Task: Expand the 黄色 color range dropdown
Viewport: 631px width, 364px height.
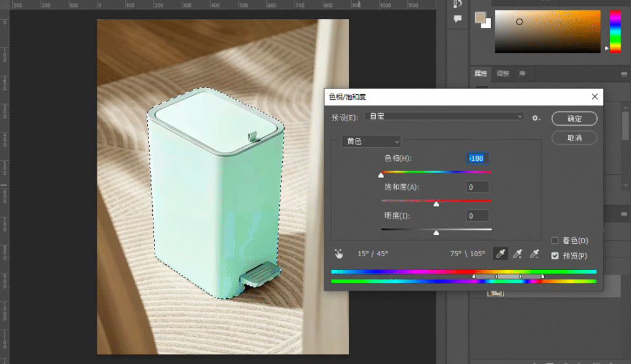Action: click(x=371, y=141)
